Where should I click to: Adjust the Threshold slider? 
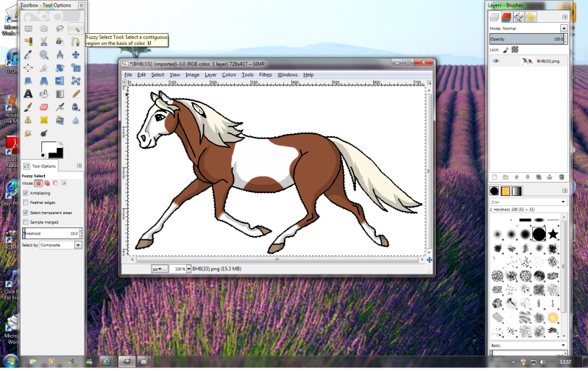coord(52,233)
